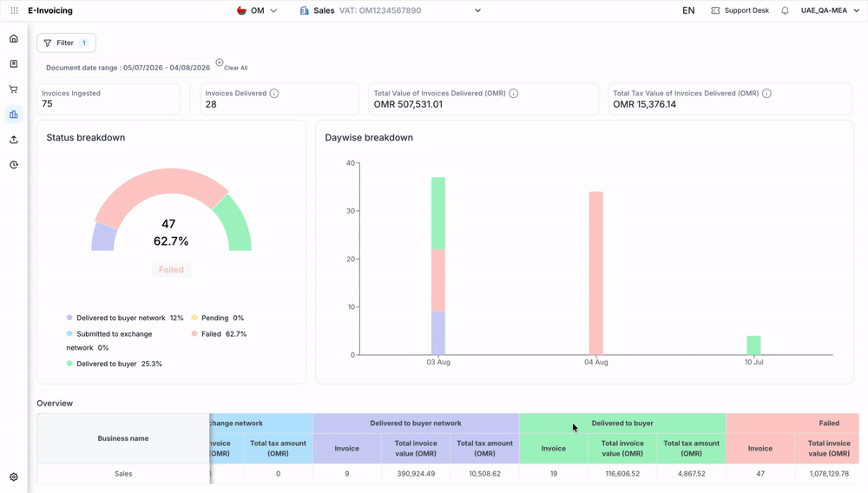Open the Support Desk link
The width and height of the screenshot is (868, 493).
(x=740, y=10)
